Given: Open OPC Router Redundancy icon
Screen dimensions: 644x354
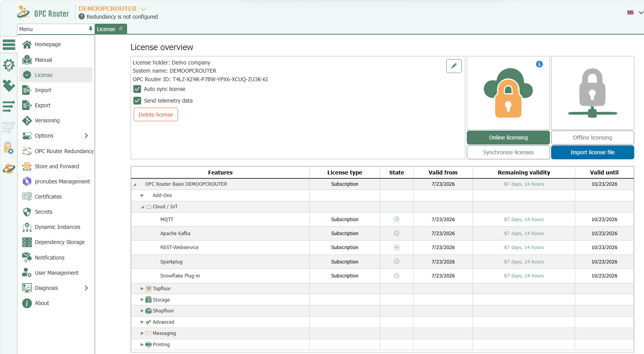Looking at the screenshot, I should [x=27, y=151].
